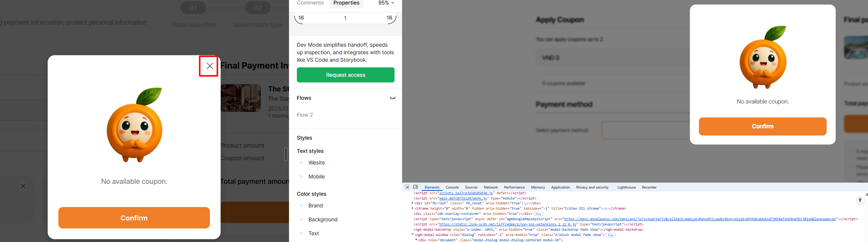Click the flex badge beside ngb-modal-window
Viewport: 868px width, 242px height.
click(x=611, y=235)
